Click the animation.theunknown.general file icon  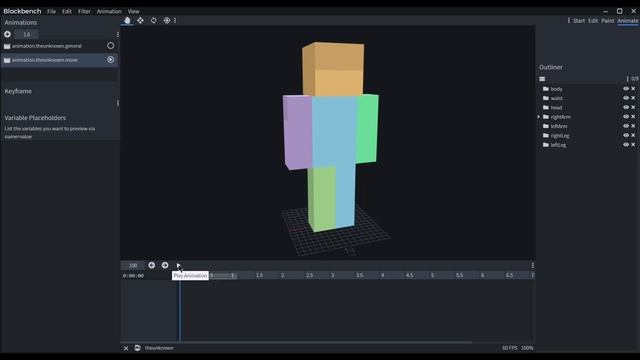pyautogui.click(x=7, y=46)
